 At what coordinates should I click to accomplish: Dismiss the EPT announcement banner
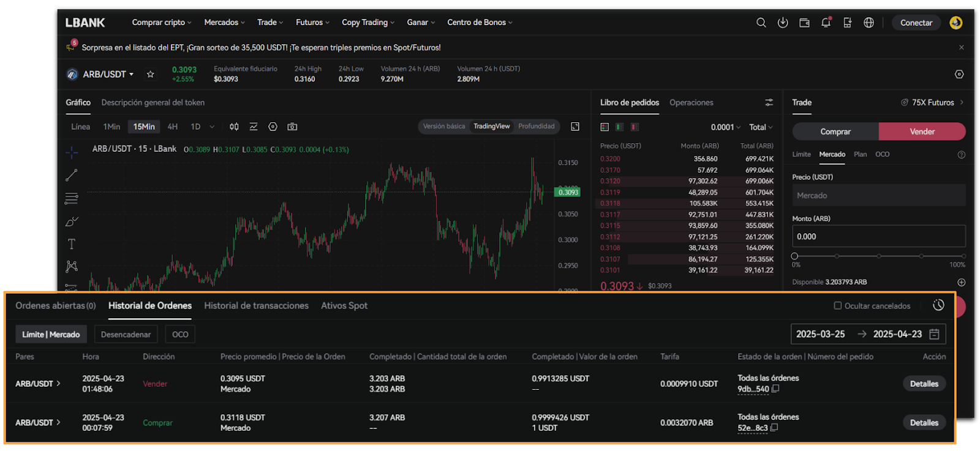(x=962, y=47)
